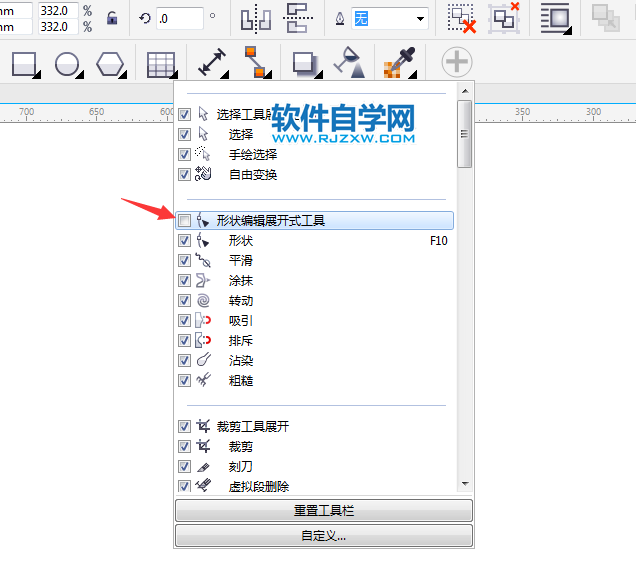
Task: Click the 自由变换 icon in list
Action: pos(203,174)
